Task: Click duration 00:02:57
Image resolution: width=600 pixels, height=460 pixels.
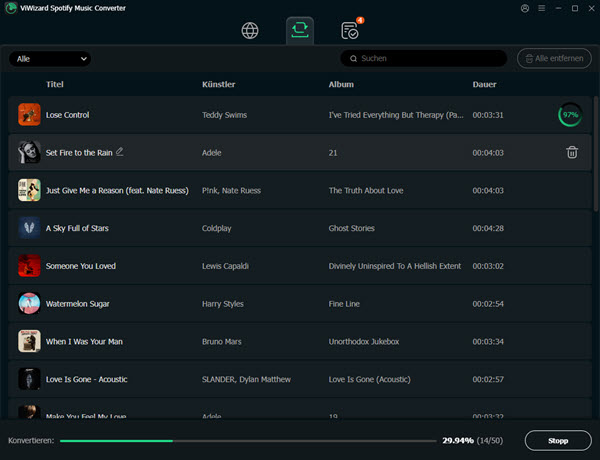Action: click(x=488, y=379)
